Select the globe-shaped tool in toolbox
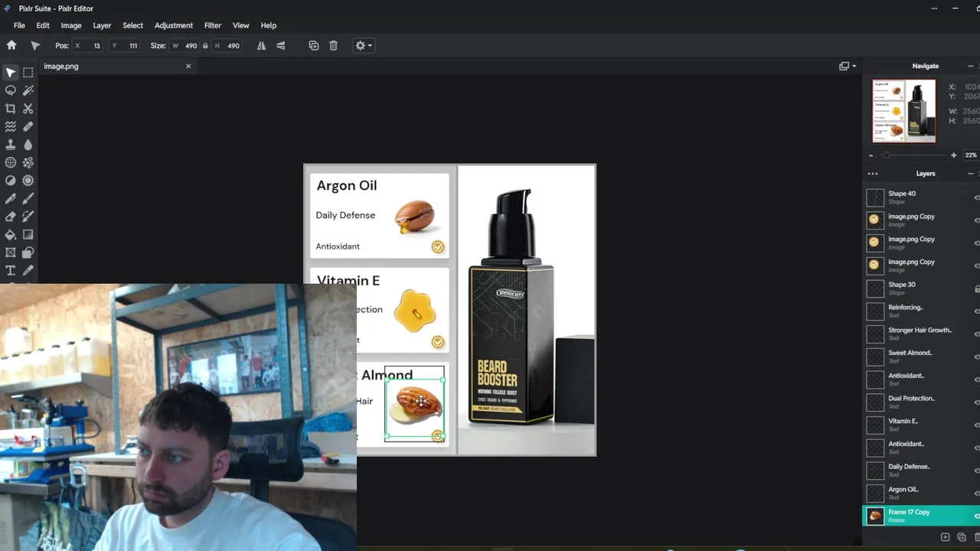 [x=11, y=162]
